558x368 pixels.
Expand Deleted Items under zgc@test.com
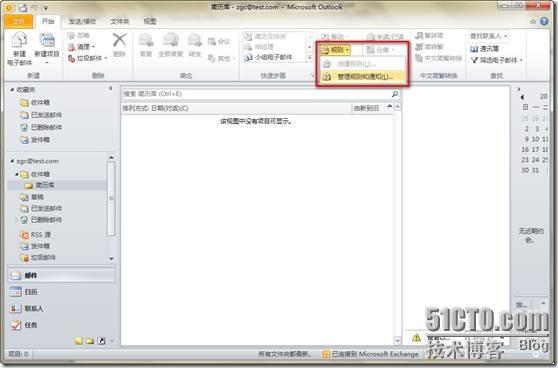click(16, 220)
